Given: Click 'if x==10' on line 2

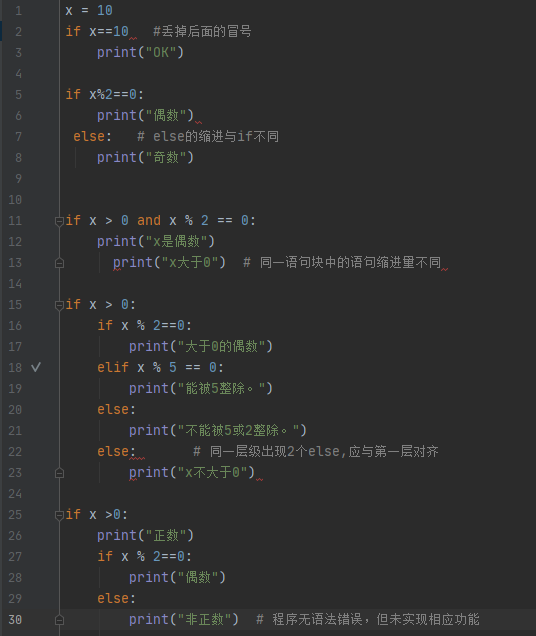Looking at the screenshot, I should (97, 31).
